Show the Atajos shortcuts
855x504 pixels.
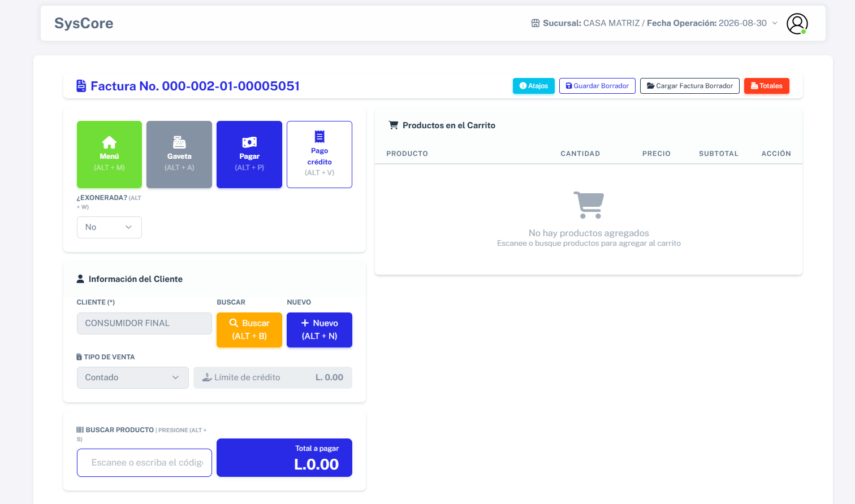coord(534,86)
